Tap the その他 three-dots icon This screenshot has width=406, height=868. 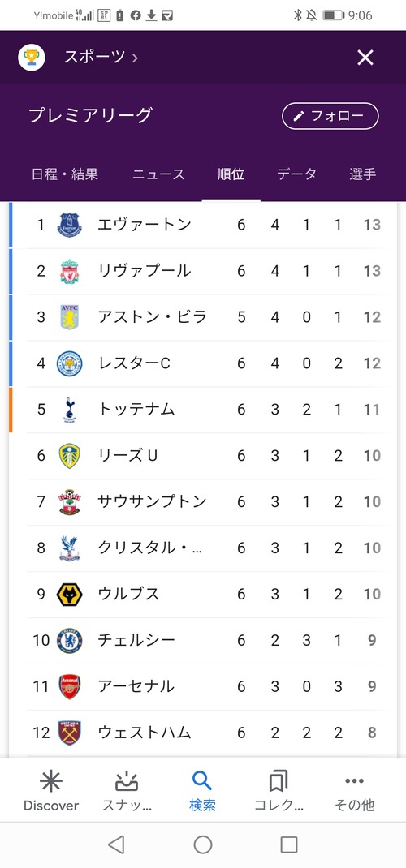(355, 781)
